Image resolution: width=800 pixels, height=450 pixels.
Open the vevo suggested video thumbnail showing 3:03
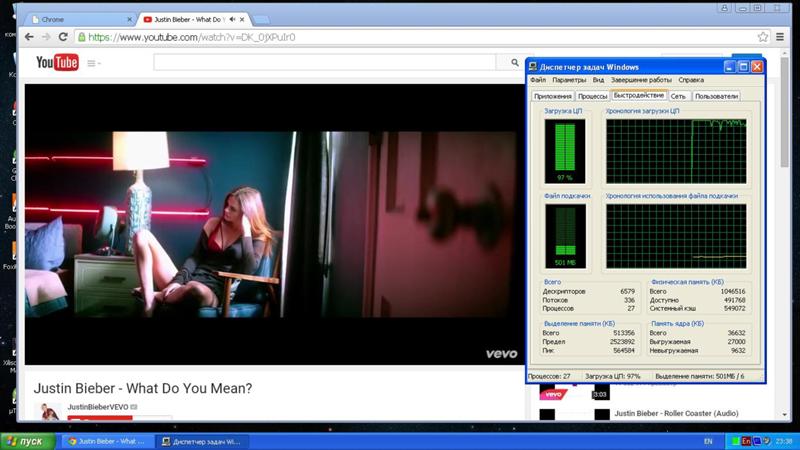coord(574,393)
